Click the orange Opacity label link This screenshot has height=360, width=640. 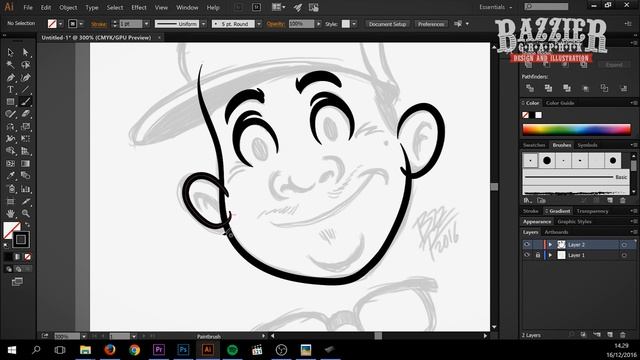pyautogui.click(x=276, y=24)
